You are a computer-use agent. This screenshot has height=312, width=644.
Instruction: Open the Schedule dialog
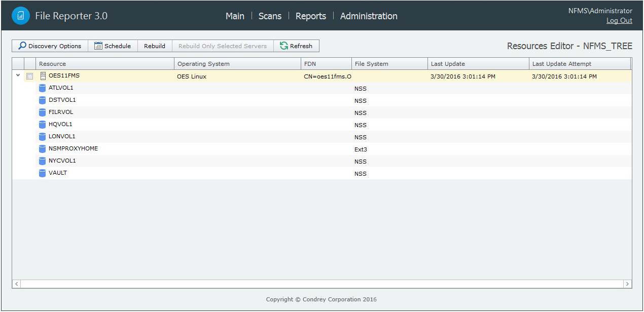[x=113, y=46]
